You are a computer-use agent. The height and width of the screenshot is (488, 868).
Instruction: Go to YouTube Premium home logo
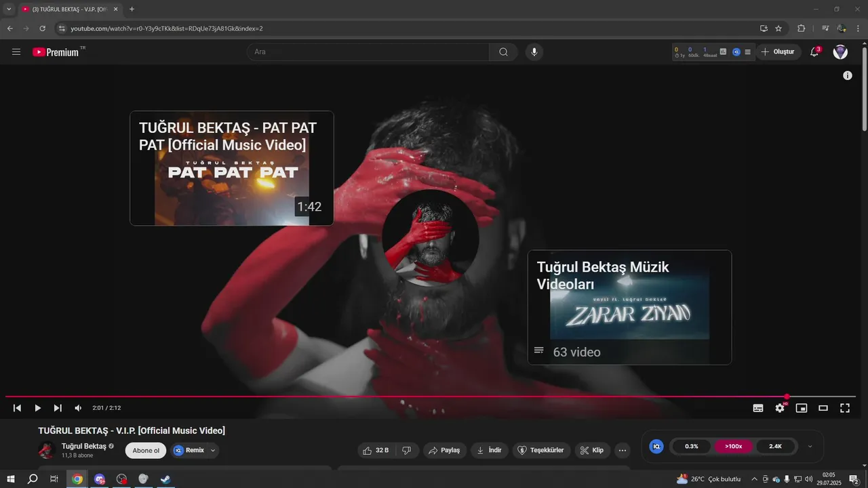coord(56,52)
